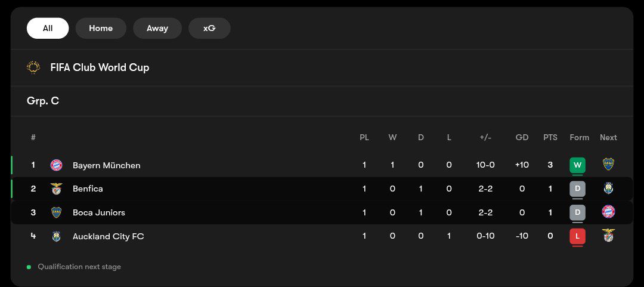Select the green W form badge for Bayern
This screenshot has height=287, width=644.
pos(577,165)
